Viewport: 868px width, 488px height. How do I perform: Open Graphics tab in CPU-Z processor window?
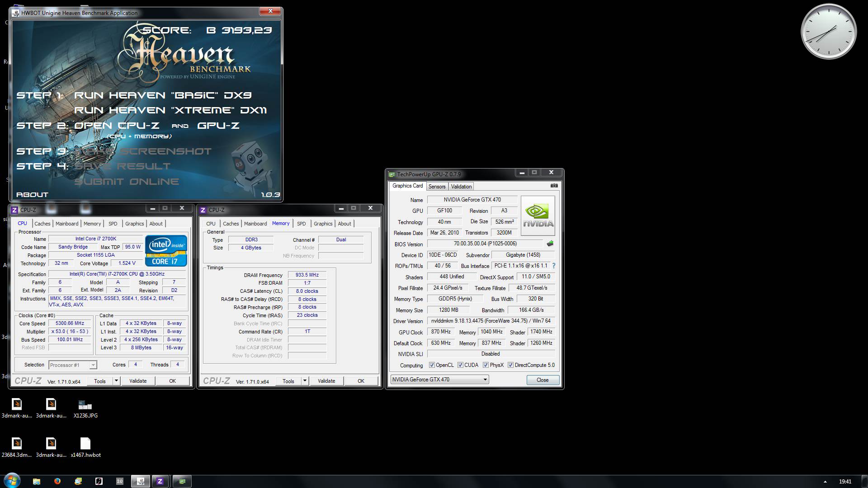coord(135,224)
